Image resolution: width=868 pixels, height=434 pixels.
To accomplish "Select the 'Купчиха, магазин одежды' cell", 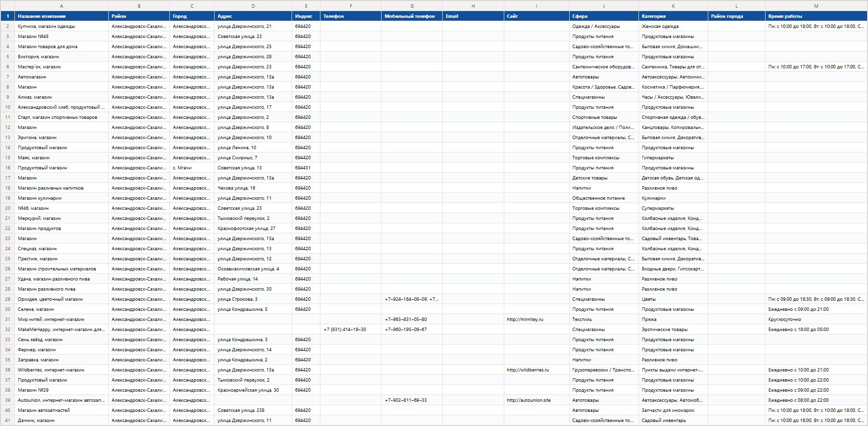I will (x=62, y=26).
